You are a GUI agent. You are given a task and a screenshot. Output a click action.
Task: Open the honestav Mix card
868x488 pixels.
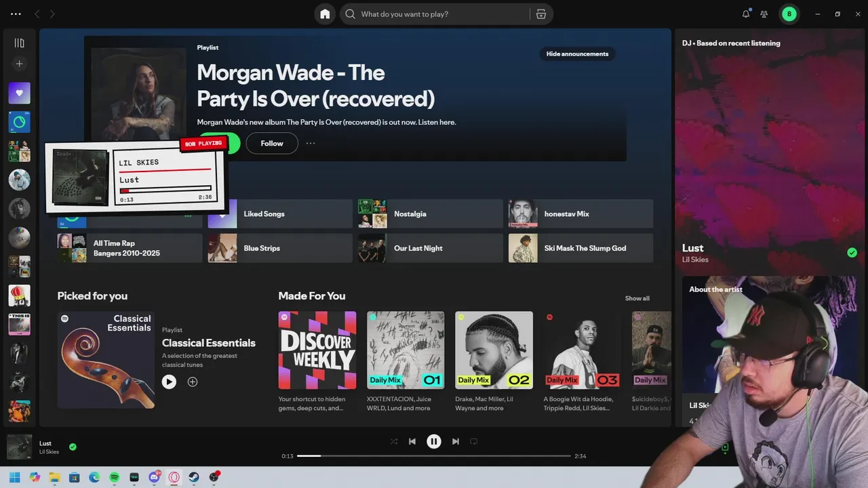pos(581,213)
